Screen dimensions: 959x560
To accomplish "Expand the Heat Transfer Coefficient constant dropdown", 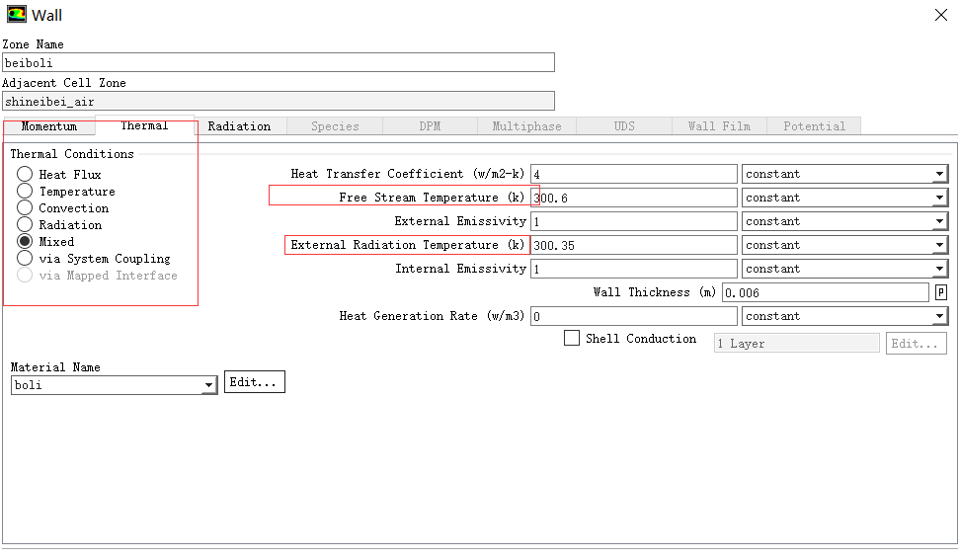I will [x=844, y=174].
